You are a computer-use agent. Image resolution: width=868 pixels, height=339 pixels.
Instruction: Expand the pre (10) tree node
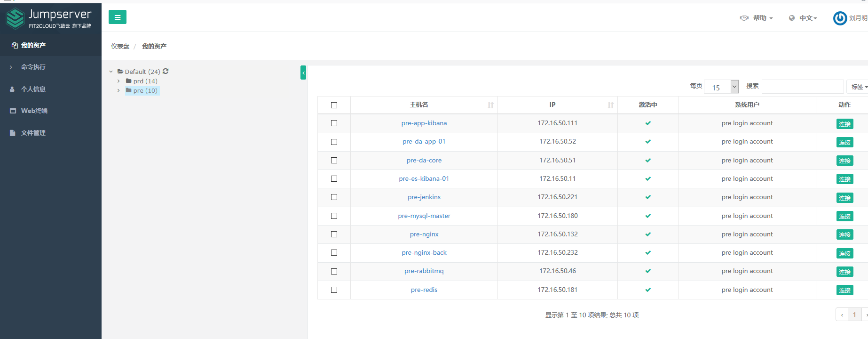pos(118,90)
